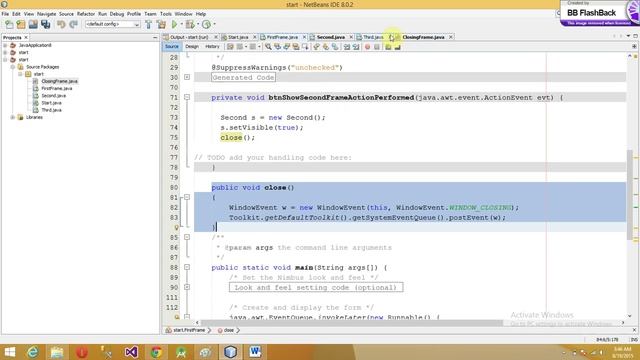The image size is (640, 360).
Task: Switch to the ClosingFrame.java tab
Action: tap(423, 37)
